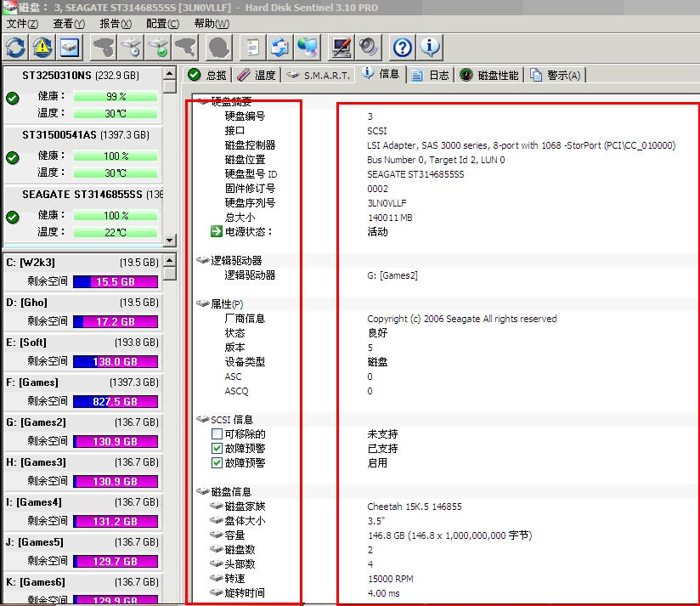
Task: Click the refresh disk information toolbar icon
Action: 15,48
